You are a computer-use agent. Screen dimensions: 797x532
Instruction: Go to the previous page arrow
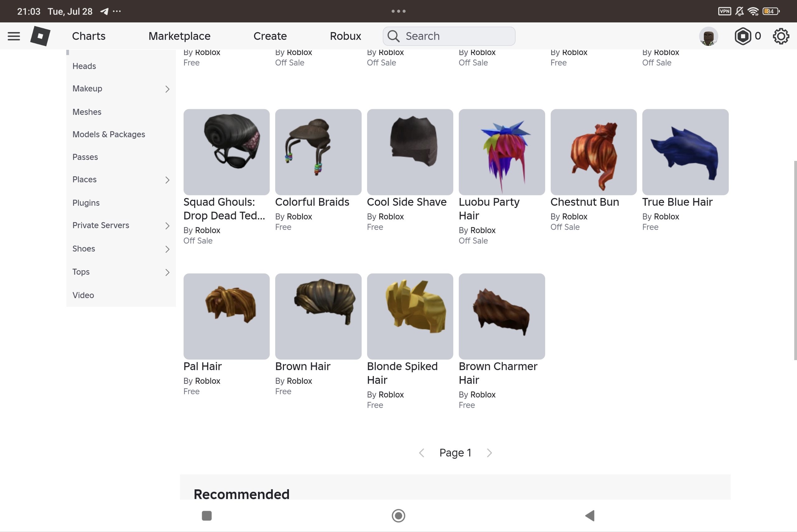pyautogui.click(x=422, y=453)
